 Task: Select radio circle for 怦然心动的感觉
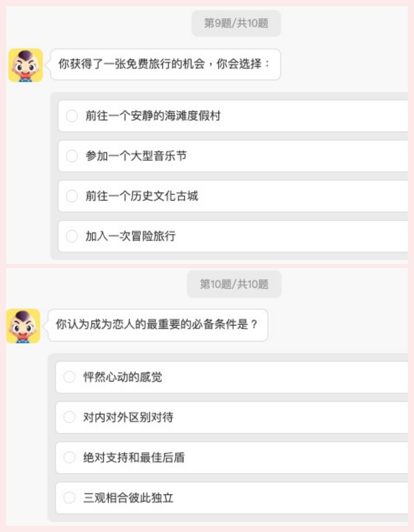click(x=69, y=377)
